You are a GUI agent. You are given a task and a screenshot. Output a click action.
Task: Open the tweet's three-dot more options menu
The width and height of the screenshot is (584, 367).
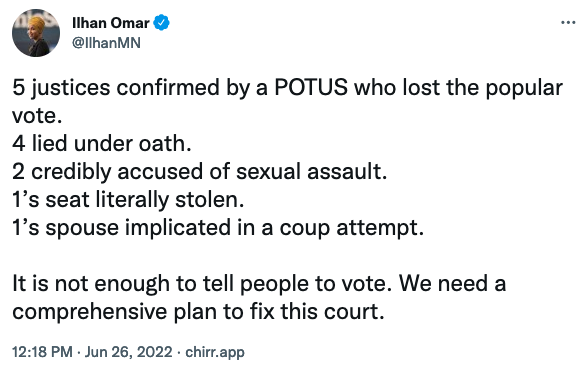click(568, 23)
